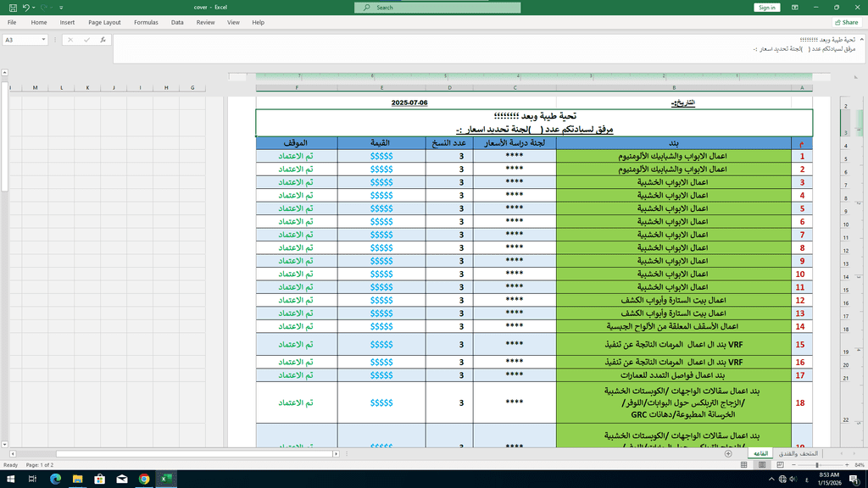This screenshot has height=488, width=868.
Task: Click the Undo arrow icon
Action: click(26, 8)
